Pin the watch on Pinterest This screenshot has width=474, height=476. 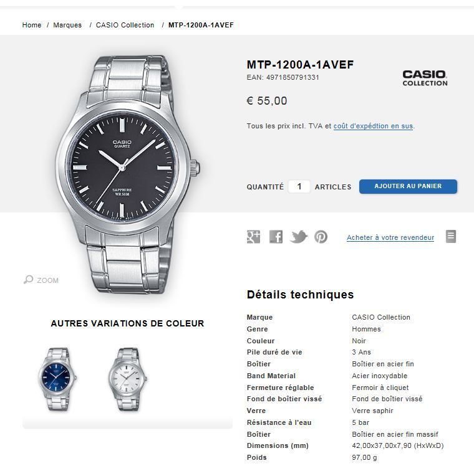coord(321,237)
